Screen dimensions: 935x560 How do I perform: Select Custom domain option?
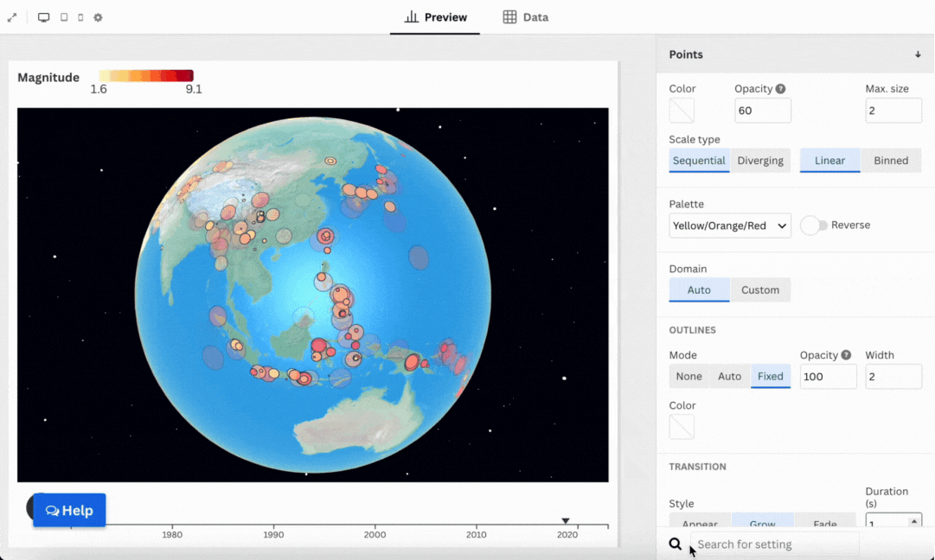click(x=759, y=290)
